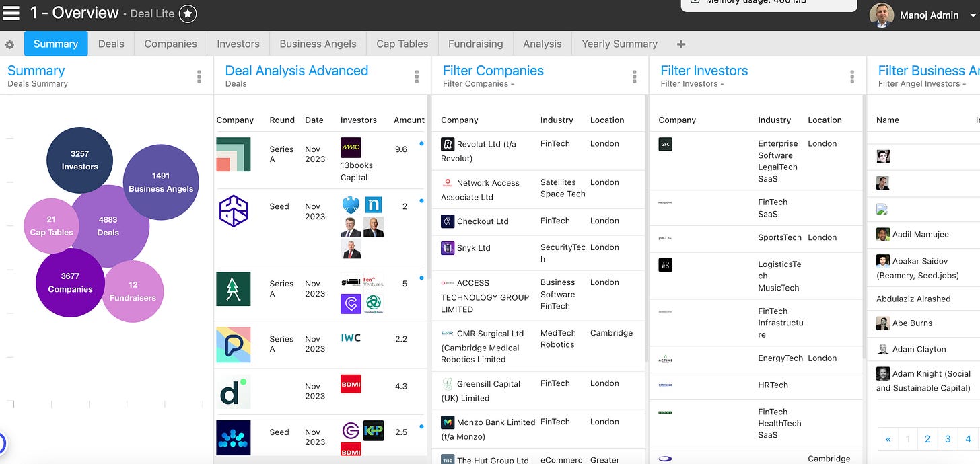
Task: Open ACCESS TECHNOLOGY GROUP LIMITED entry
Action: [485, 296]
